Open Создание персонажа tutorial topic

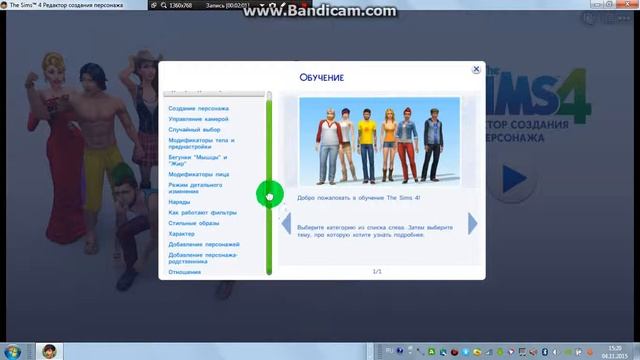[x=198, y=109]
